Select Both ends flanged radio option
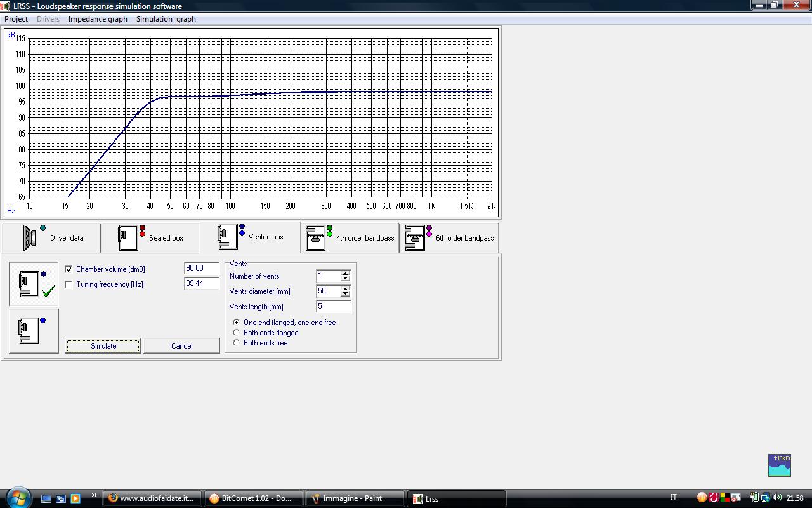Viewport: 812px width, 508px height. coord(237,333)
